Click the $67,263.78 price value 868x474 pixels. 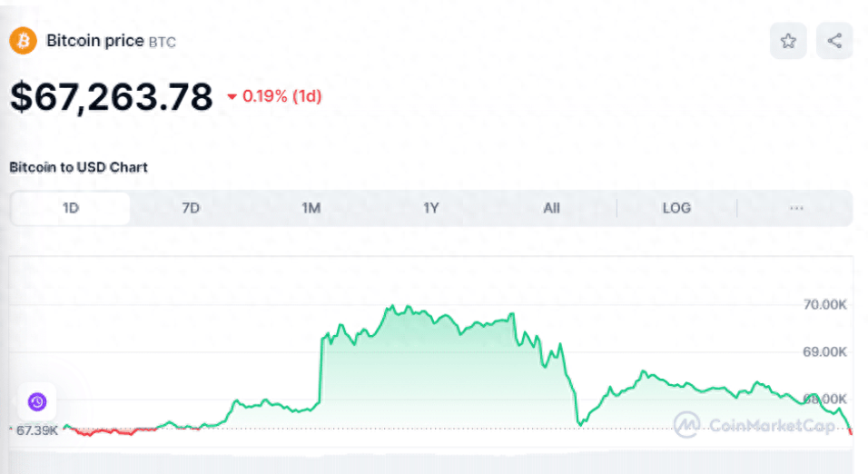tap(112, 97)
